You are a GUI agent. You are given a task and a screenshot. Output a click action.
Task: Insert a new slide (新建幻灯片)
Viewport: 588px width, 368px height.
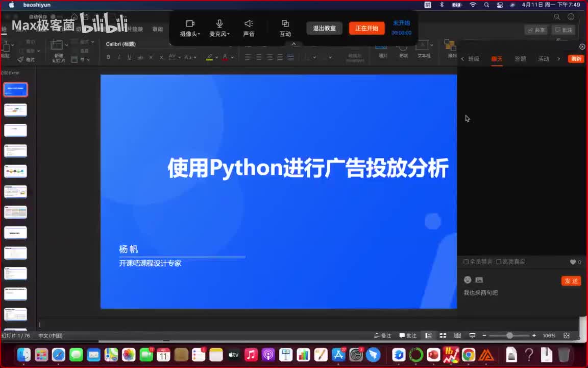[x=57, y=50]
